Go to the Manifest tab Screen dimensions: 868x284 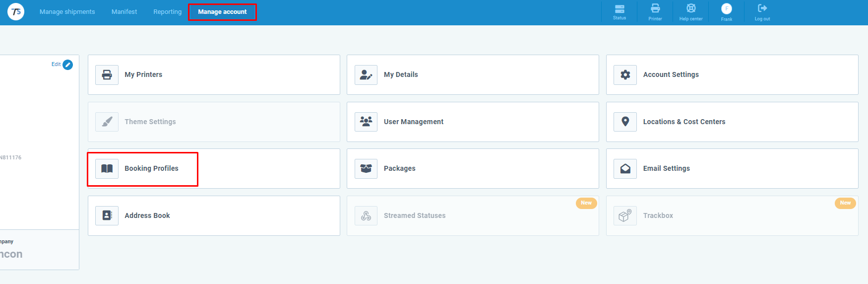[x=124, y=12]
